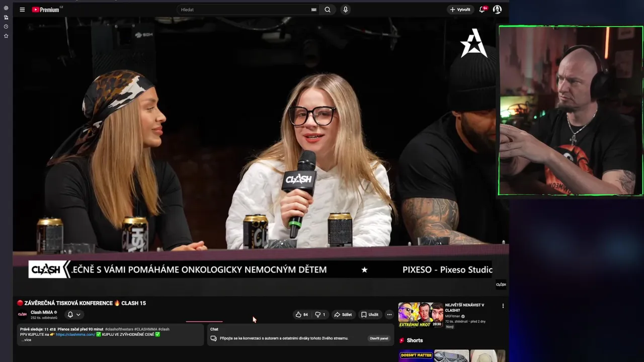Click the second browser sidebar icon
This screenshot has width=644, height=362.
click(6, 17)
